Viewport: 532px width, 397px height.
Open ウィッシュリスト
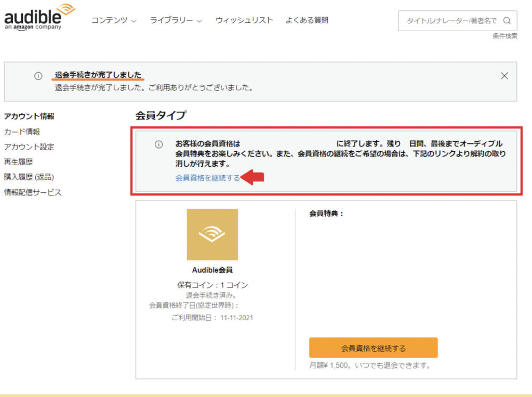(x=244, y=20)
